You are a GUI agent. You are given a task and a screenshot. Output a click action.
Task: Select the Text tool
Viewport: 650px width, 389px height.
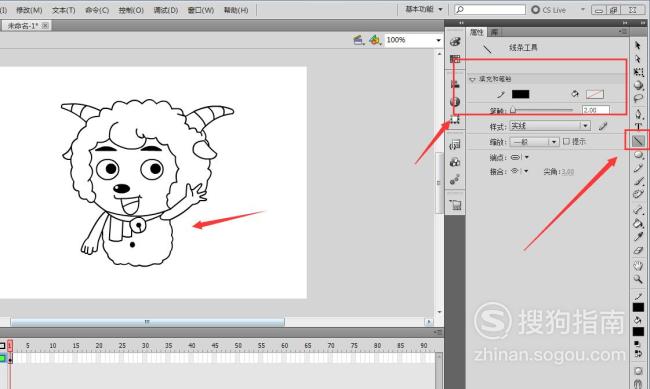coord(638,126)
